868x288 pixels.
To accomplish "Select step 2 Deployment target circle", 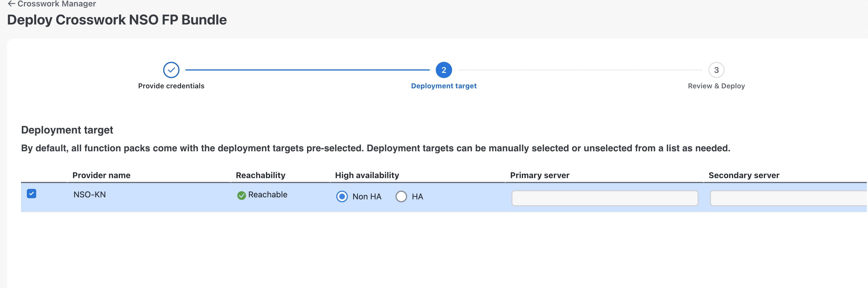I will [444, 70].
